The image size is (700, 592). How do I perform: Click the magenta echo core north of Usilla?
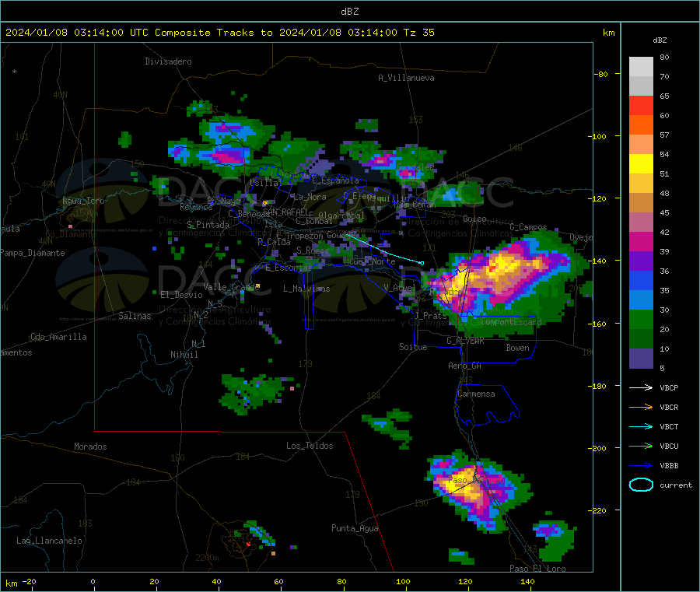(227, 157)
